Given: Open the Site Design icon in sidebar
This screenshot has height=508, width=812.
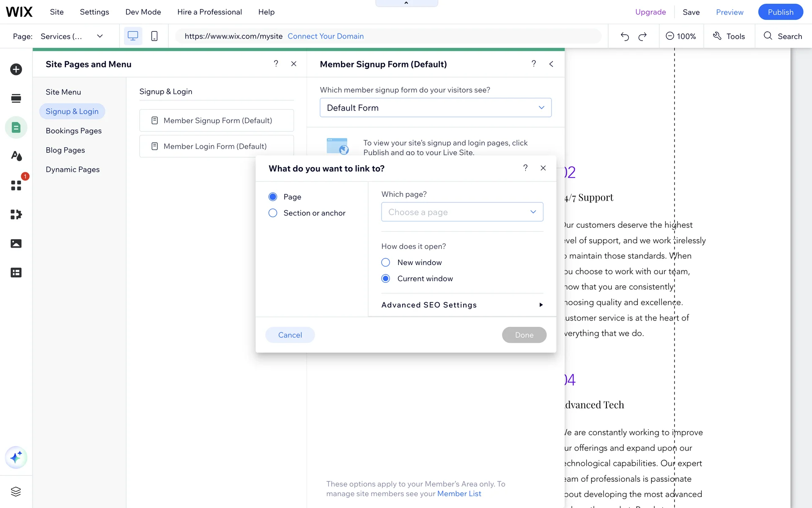Looking at the screenshot, I should click(x=16, y=156).
